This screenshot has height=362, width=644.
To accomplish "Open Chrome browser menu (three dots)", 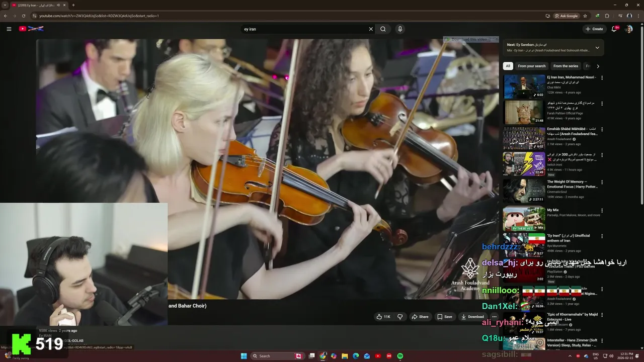I will point(638,16).
